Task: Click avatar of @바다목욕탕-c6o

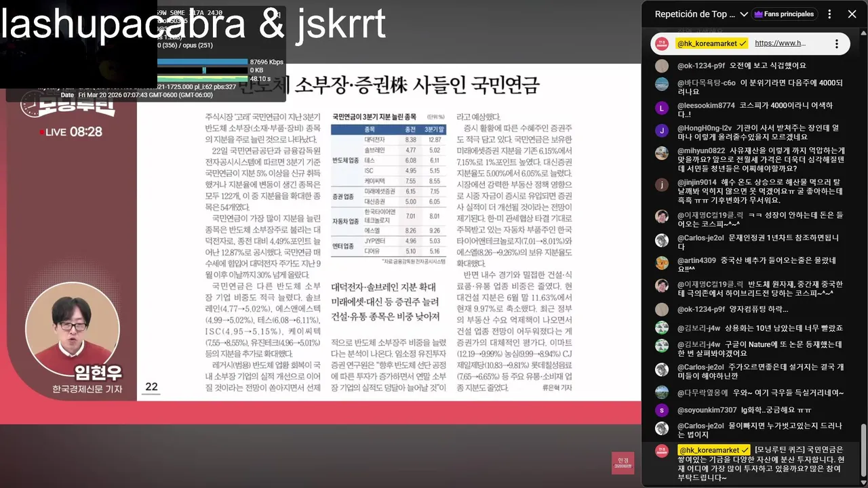Action: click(662, 84)
